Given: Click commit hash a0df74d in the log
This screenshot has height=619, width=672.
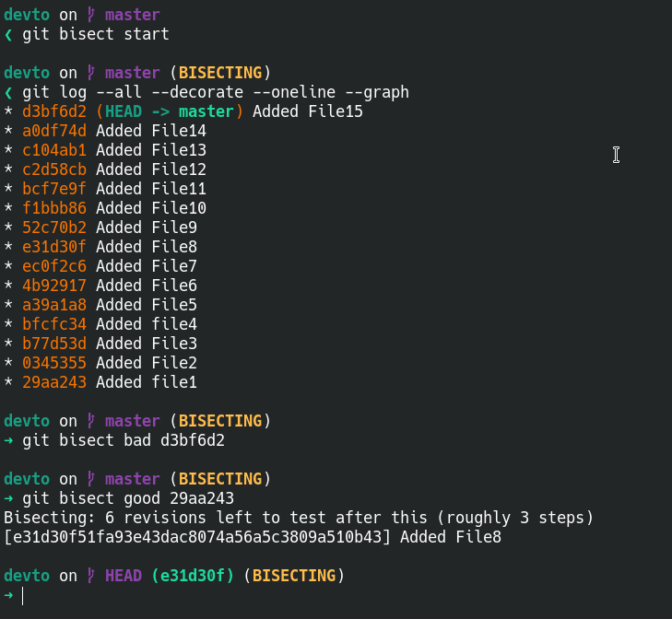Looking at the screenshot, I should click(x=54, y=131).
